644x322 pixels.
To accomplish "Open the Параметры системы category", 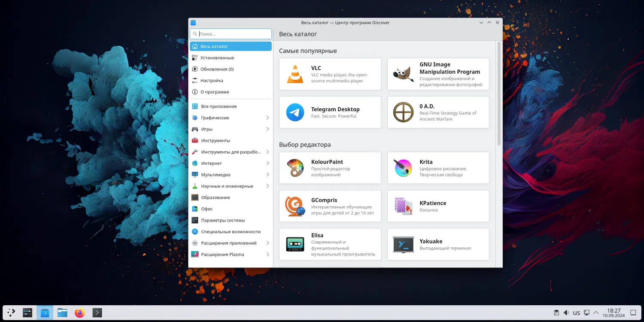I will pos(231,220).
